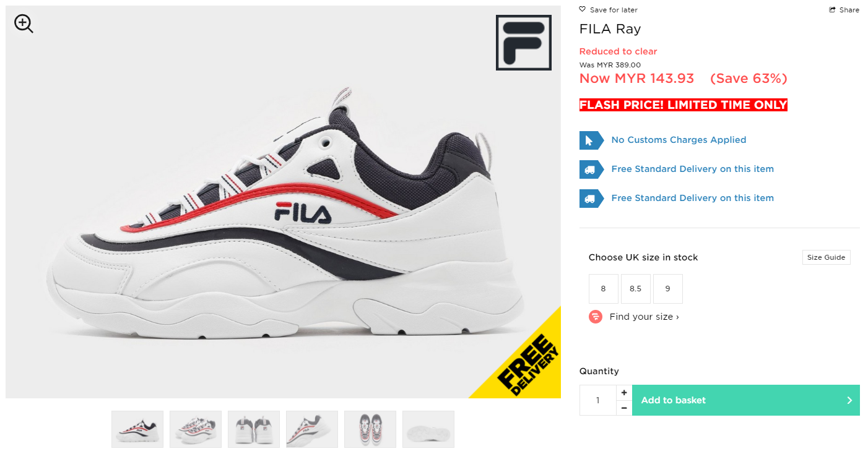
Task: Open the Size Guide
Action: (x=827, y=257)
